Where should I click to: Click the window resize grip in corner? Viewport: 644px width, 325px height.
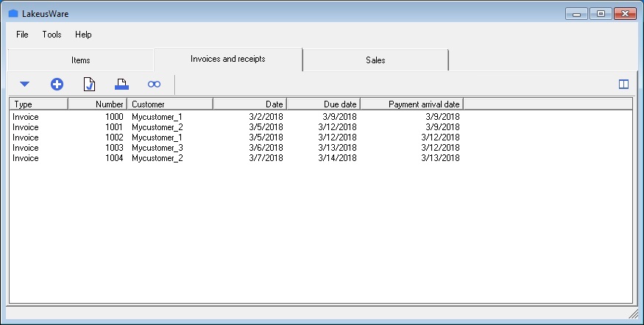(x=634, y=315)
